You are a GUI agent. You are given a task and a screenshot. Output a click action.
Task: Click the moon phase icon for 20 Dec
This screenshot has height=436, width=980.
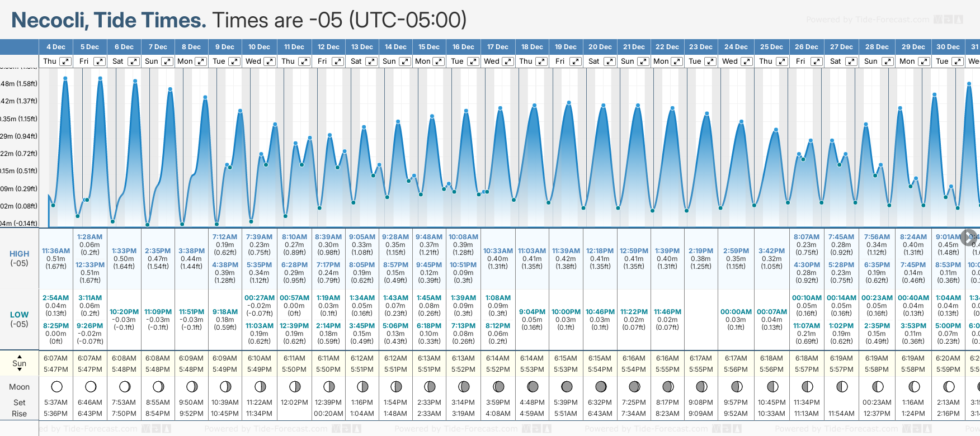pos(601,387)
